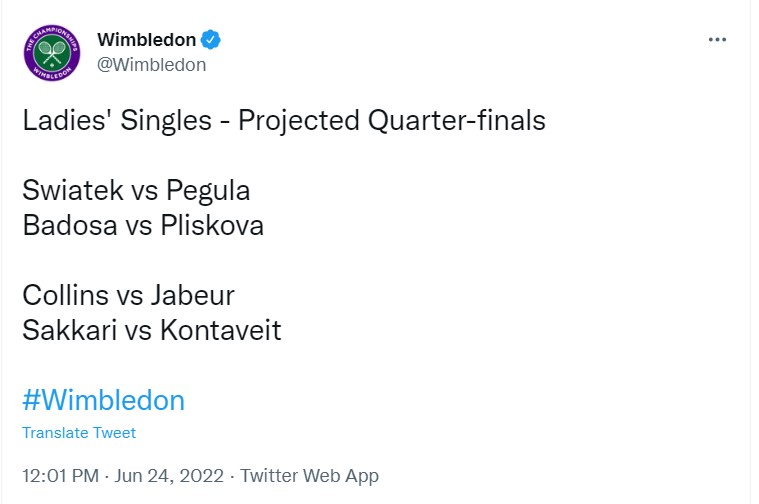Screen dimensions: 759x504
Task: Click the Collins vs Jabeur line
Action: tap(128, 295)
